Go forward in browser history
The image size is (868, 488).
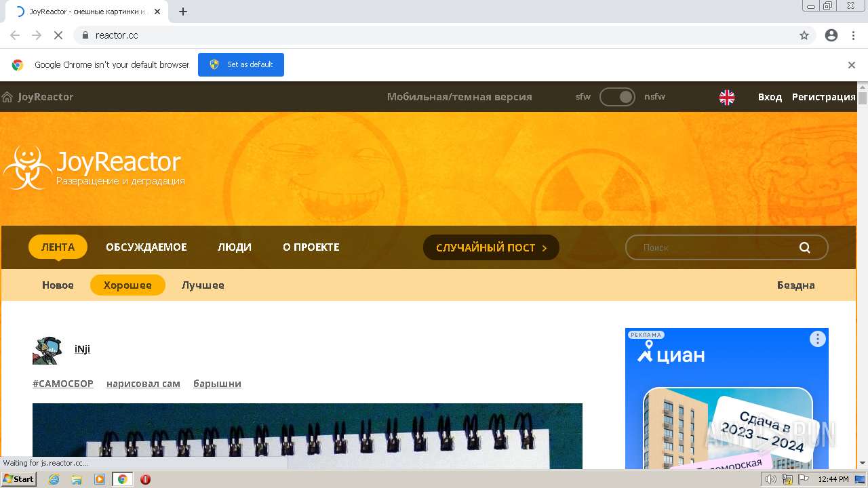[x=37, y=35]
